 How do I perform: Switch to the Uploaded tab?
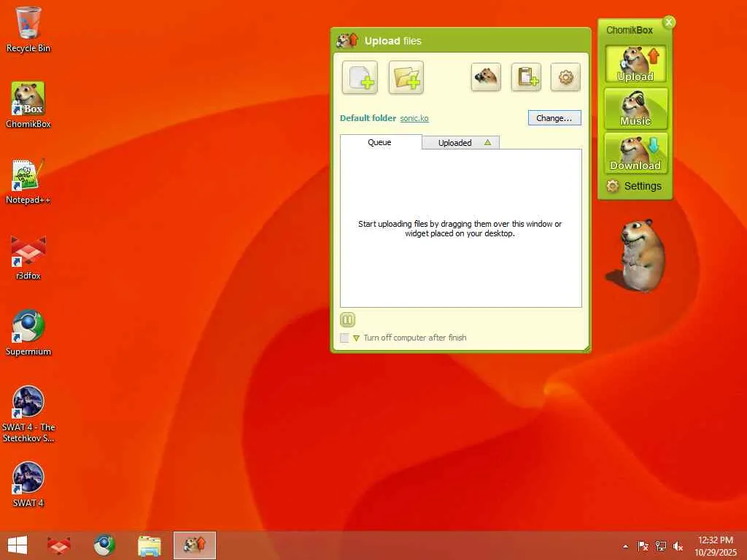461,143
